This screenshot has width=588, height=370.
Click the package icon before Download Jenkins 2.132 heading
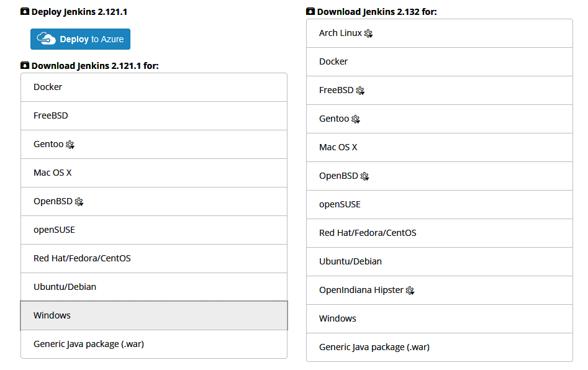[x=310, y=11]
